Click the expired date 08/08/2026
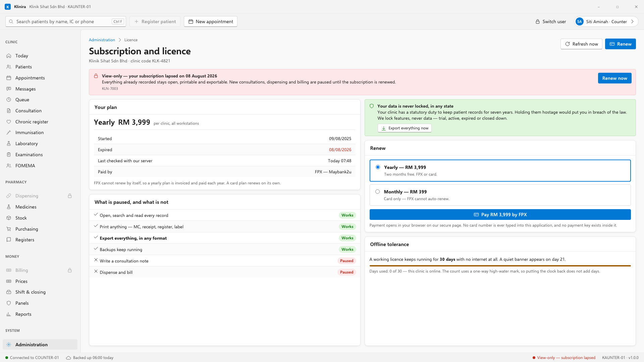Screen dimensions: 644x362 point(340,150)
